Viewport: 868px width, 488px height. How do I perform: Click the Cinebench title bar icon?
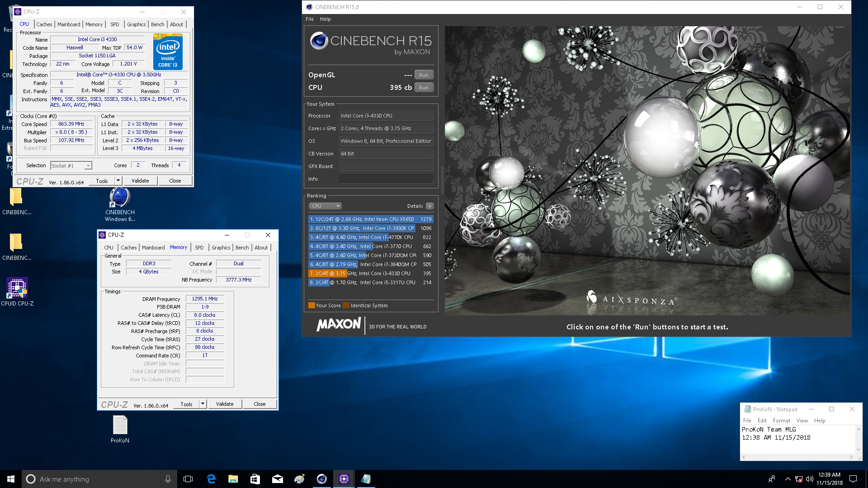tap(309, 7)
